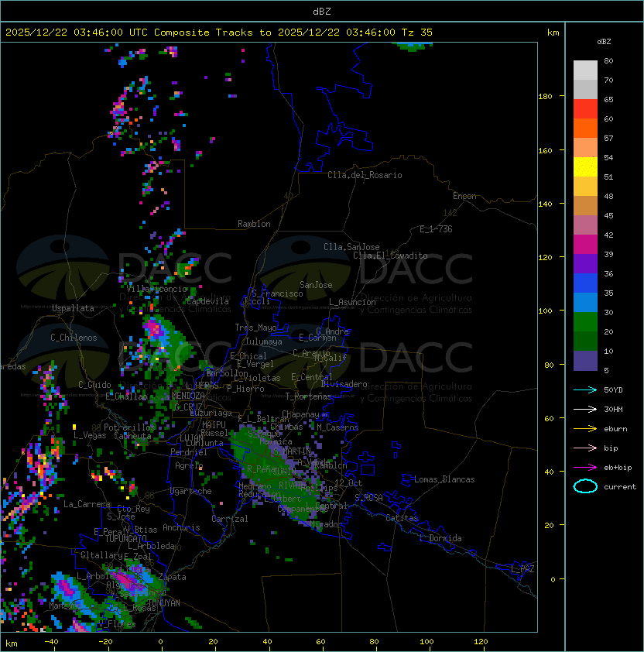The image size is (644, 652).
Task: Click the 'Clla.SanJose' map label
Action: click(x=351, y=247)
